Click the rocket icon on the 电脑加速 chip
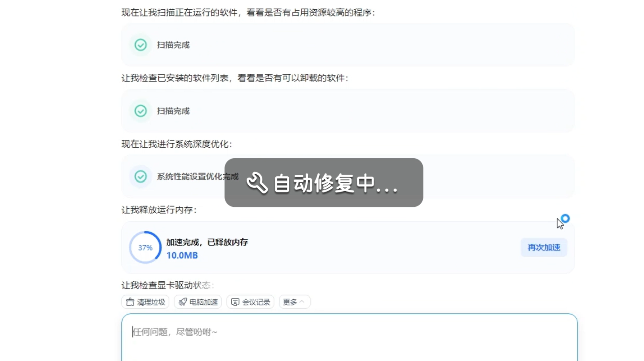The image size is (644, 361). 183,302
